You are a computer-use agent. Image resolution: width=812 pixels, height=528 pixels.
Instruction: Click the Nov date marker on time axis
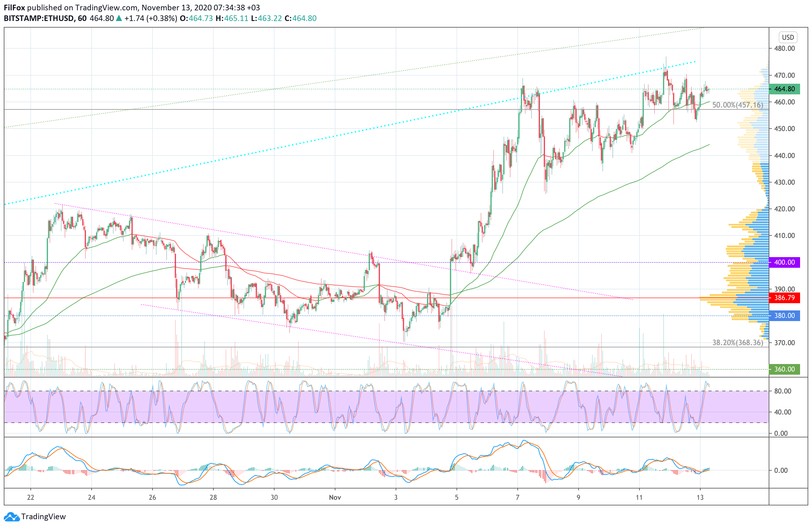click(335, 497)
